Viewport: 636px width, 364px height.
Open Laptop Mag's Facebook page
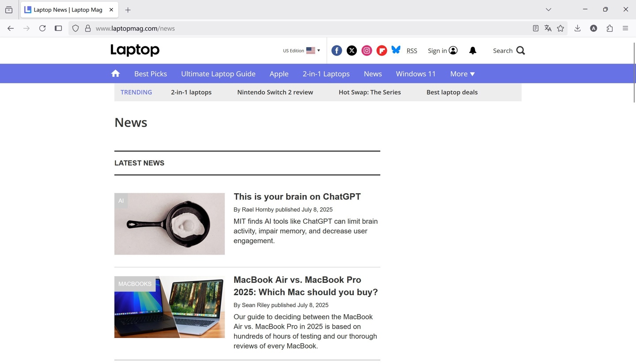(337, 50)
